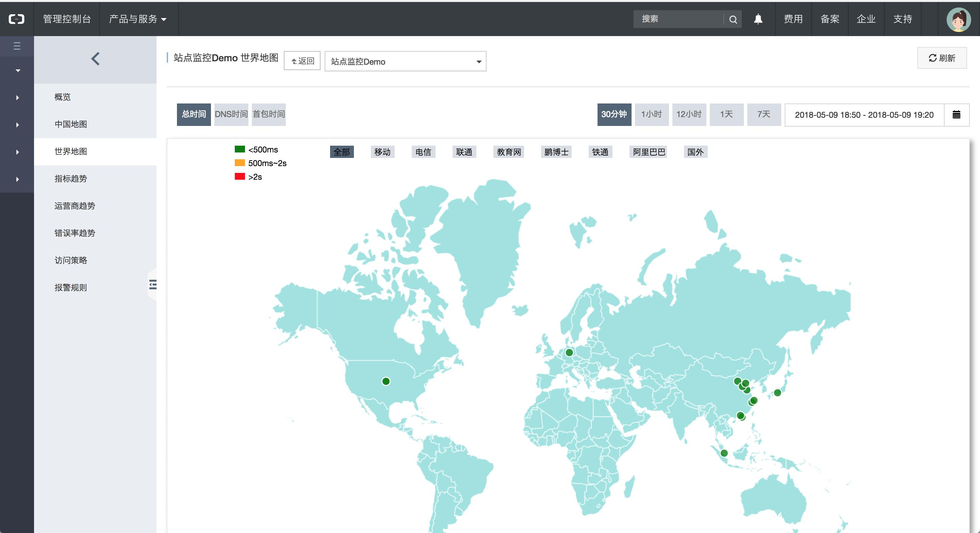Expand the 产品与服务 menu
This screenshot has width=980, height=533.
pos(137,19)
